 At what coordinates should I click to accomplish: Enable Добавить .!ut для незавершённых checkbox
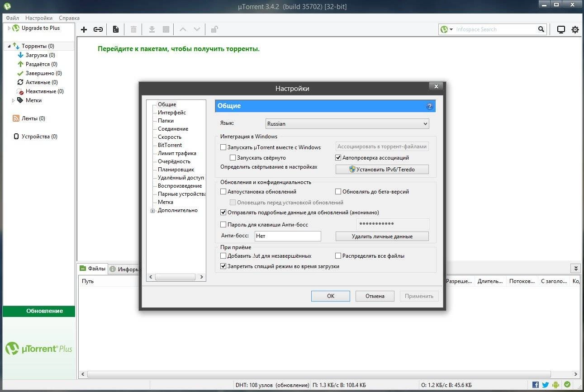coord(223,256)
